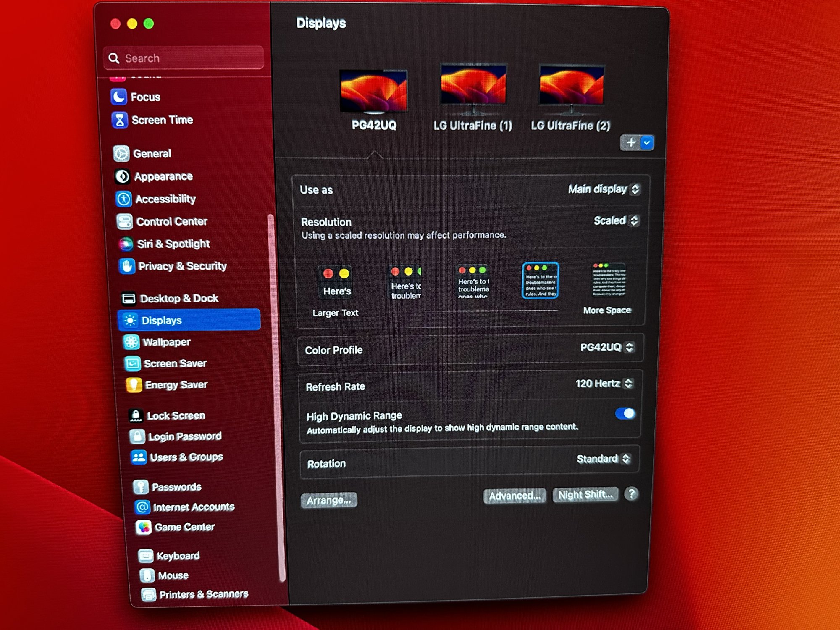The width and height of the screenshot is (840, 630).
Task: Click the Accessibility icon in sidebar
Action: pos(123,199)
